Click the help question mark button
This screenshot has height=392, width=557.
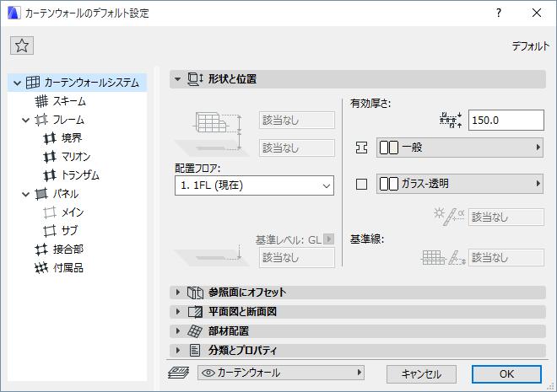499,13
